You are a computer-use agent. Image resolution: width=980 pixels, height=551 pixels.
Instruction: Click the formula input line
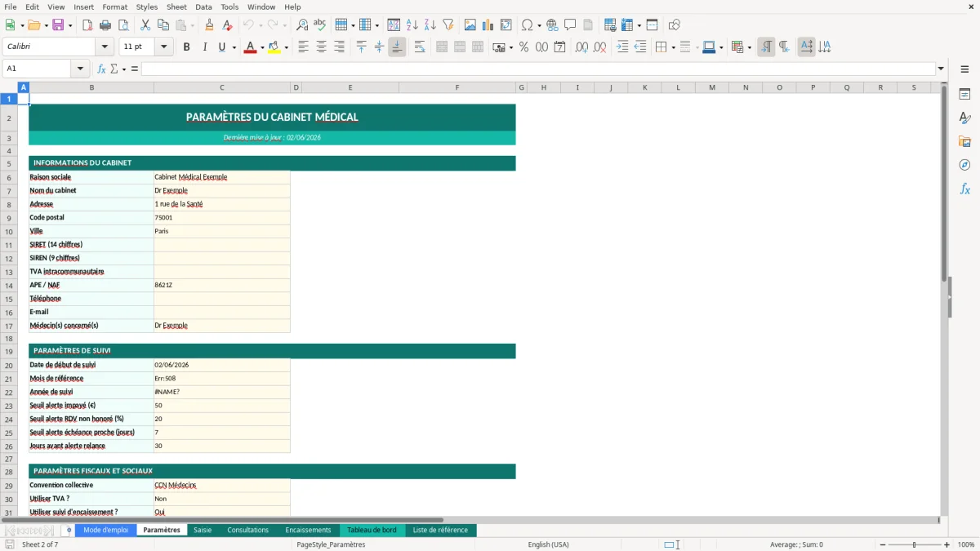click(538, 69)
